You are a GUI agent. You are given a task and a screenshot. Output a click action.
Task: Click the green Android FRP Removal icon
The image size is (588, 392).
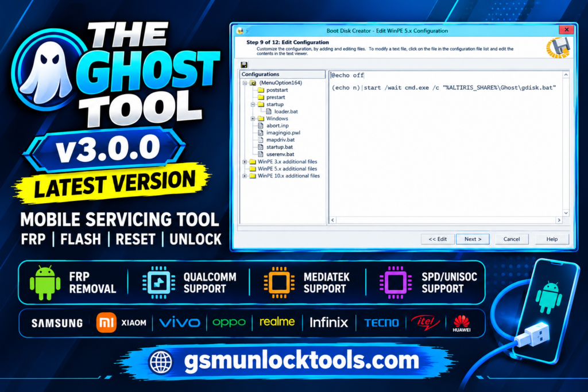45,282
